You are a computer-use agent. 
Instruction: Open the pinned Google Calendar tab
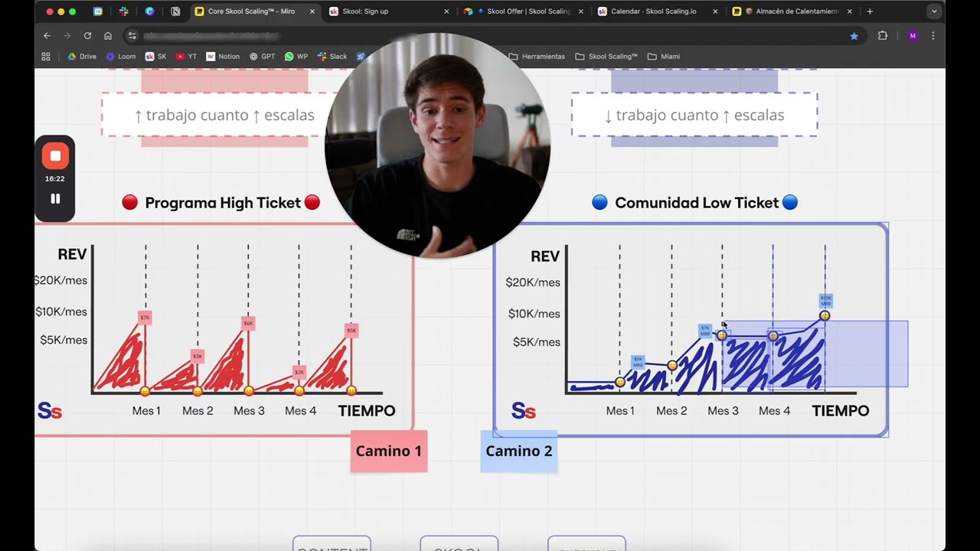(x=97, y=11)
